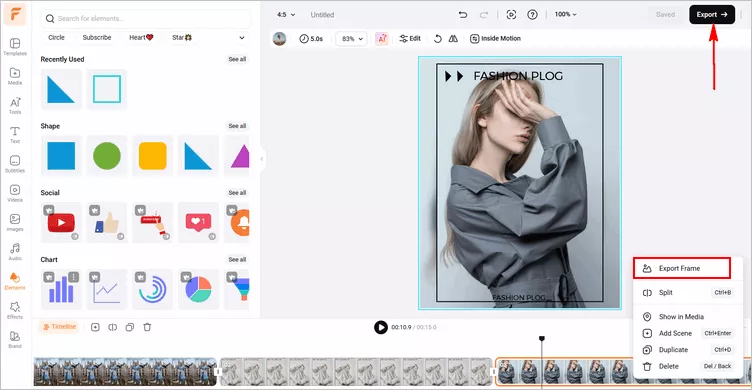Open the AI Tools sidebar panel
This screenshot has width=752, height=390.
coord(15,106)
